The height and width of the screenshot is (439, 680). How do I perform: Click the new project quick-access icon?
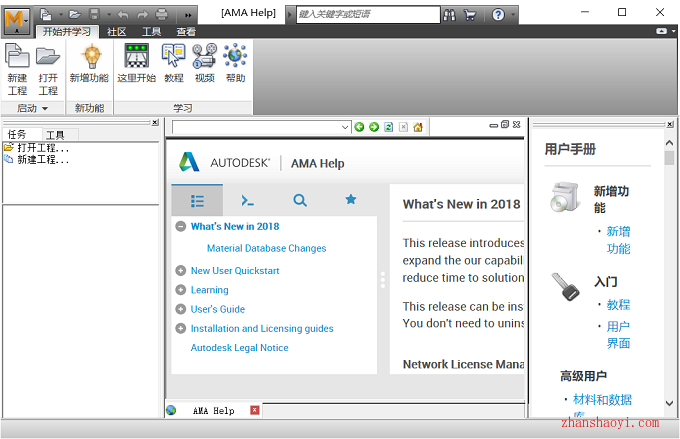tap(46, 15)
